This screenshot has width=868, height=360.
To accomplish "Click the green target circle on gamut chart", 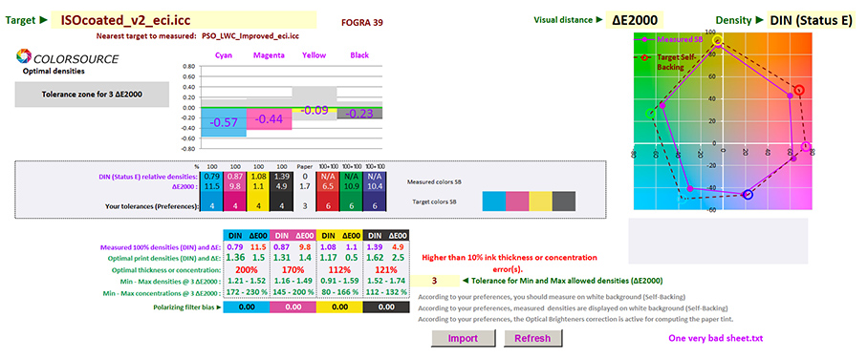I will coord(650,114).
